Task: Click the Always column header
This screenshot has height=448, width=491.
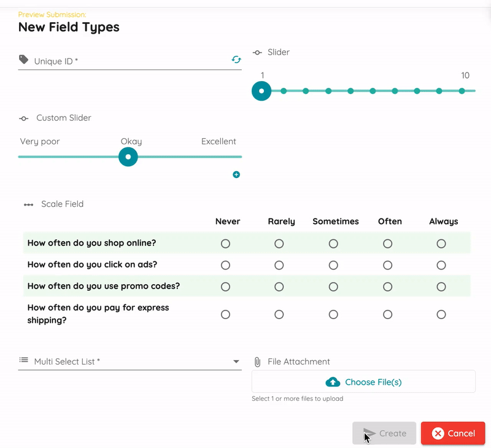Action: [443, 222]
